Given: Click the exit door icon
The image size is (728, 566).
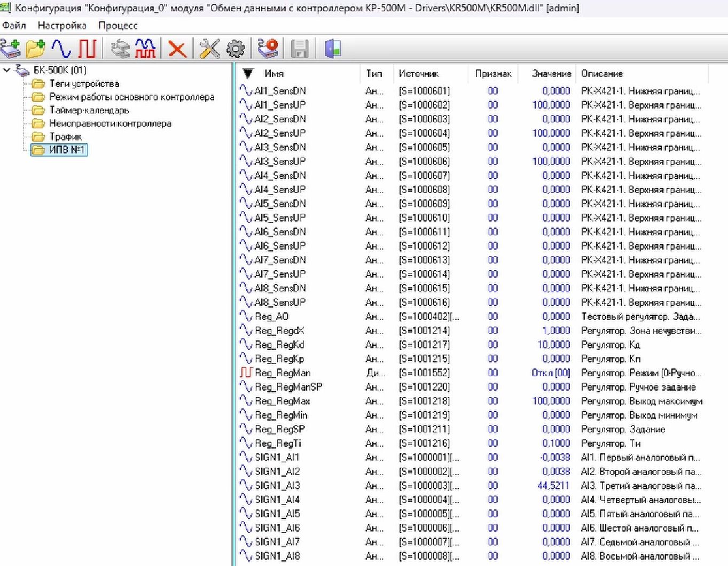Looking at the screenshot, I should point(333,49).
